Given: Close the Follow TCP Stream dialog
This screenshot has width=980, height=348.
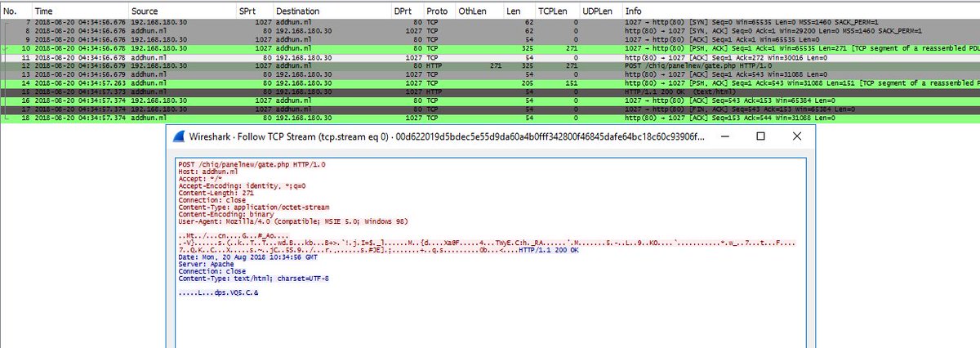Looking at the screenshot, I should [797, 136].
